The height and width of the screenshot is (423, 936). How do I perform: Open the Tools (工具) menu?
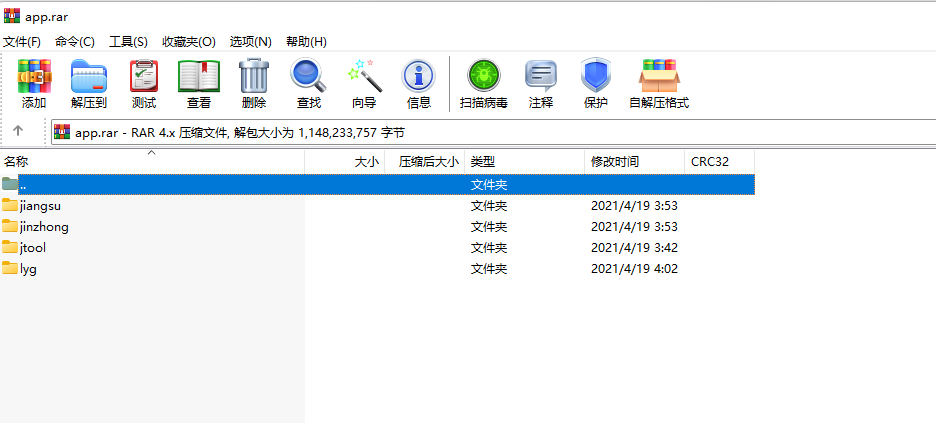[128, 41]
